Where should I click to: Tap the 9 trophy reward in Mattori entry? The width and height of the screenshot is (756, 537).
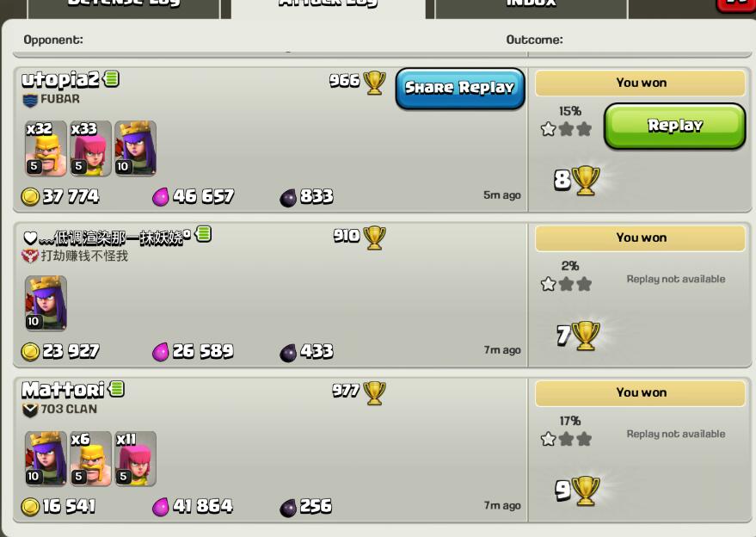[x=578, y=491]
